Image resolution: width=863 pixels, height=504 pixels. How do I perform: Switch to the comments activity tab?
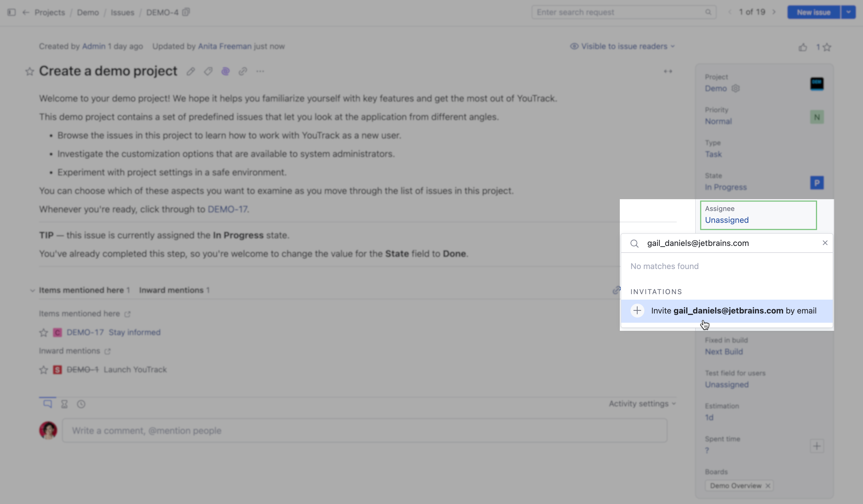[48, 404]
